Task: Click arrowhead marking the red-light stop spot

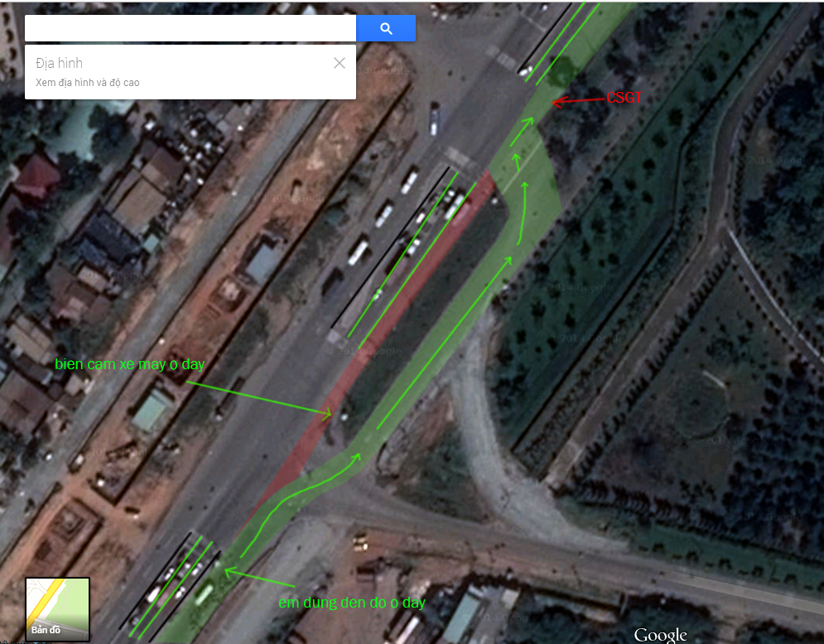Action: point(230,572)
